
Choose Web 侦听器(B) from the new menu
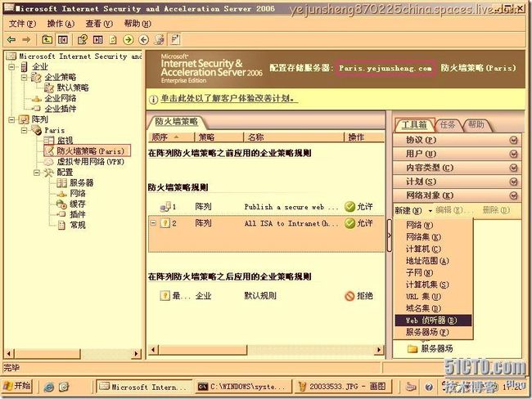coord(433,321)
